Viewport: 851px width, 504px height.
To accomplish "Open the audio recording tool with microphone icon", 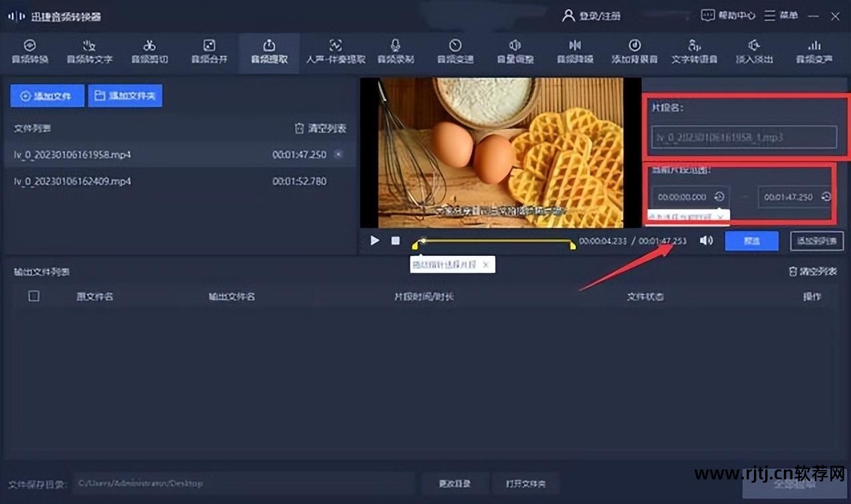I will coord(396,51).
